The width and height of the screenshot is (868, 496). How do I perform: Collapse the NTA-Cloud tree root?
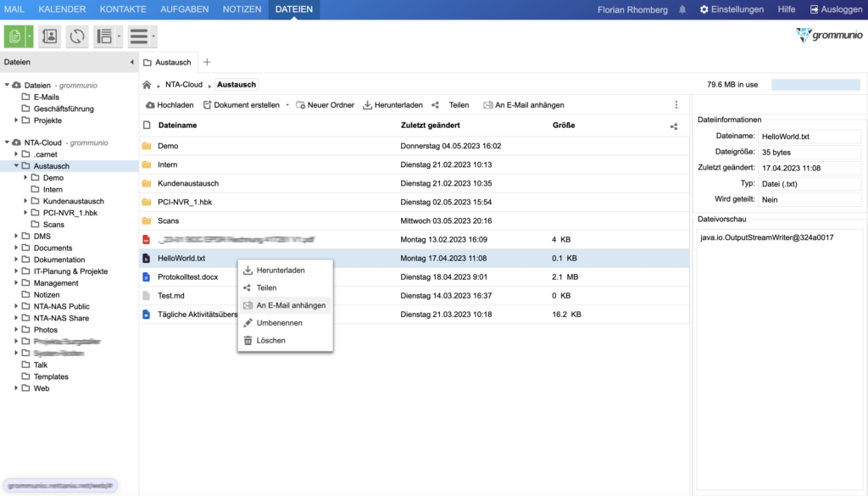[7, 142]
